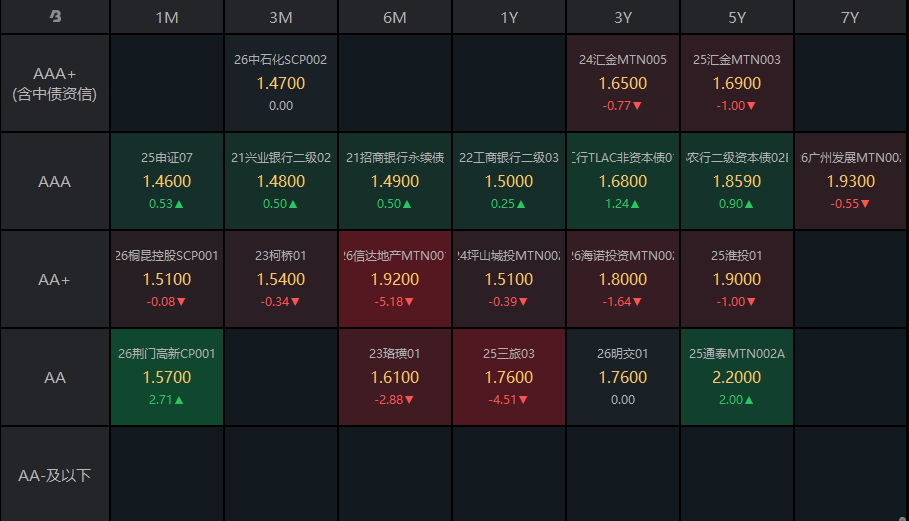The width and height of the screenshot is (909, 521).
Task: Open the 23柯桥01 bond cell
Action: point(281,279)
